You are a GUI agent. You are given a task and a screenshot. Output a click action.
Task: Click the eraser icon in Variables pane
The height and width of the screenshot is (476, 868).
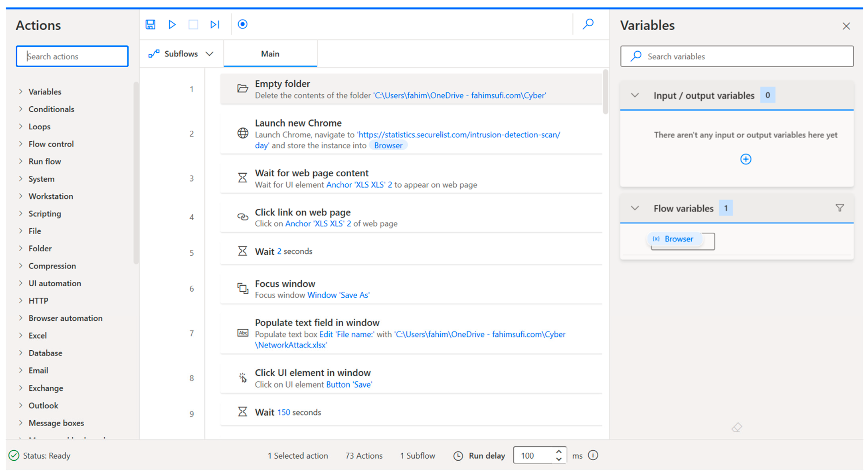click(x=737, y=428)
